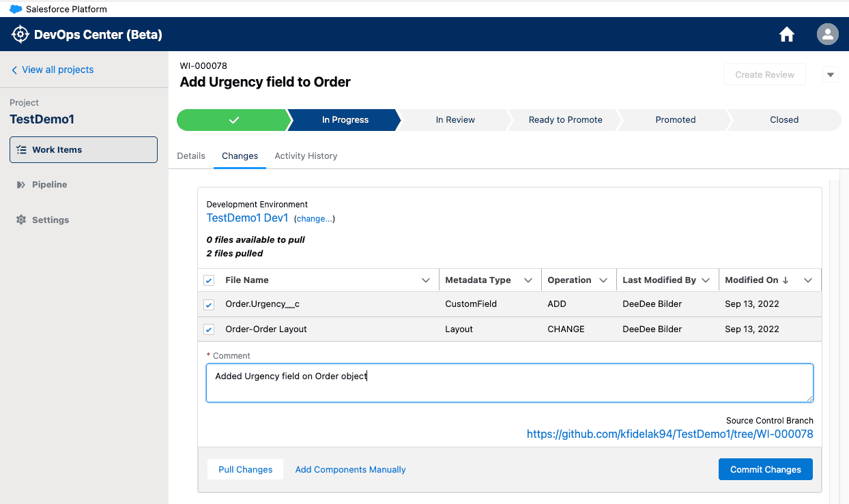Screen dimensions: 849x504
Task: Click the Pull Changes button
Action: (x=245, y=469)
